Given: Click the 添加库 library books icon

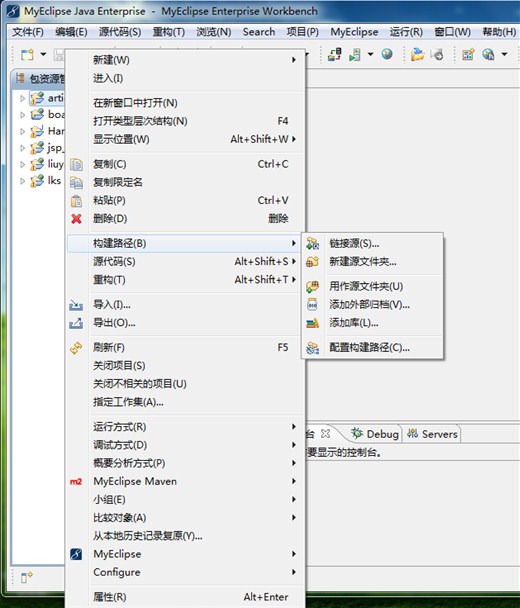Looking at the screenshot, I should tap(313, 323).
